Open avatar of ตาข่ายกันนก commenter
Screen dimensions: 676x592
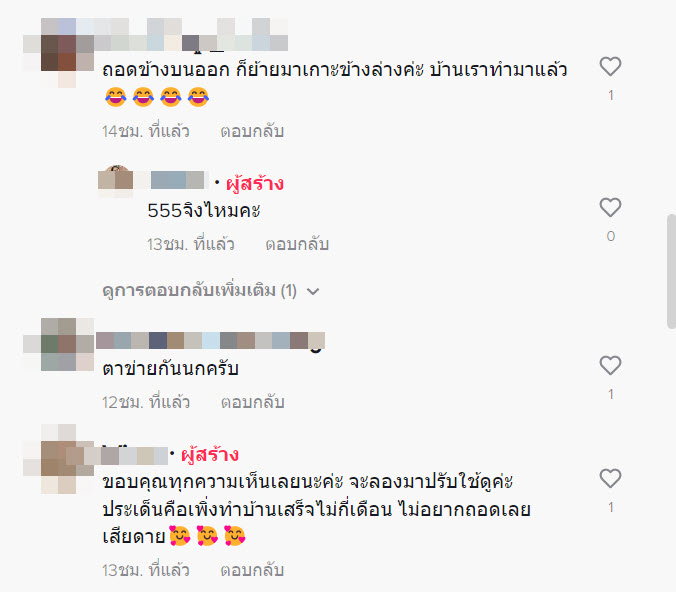(59, 344)
